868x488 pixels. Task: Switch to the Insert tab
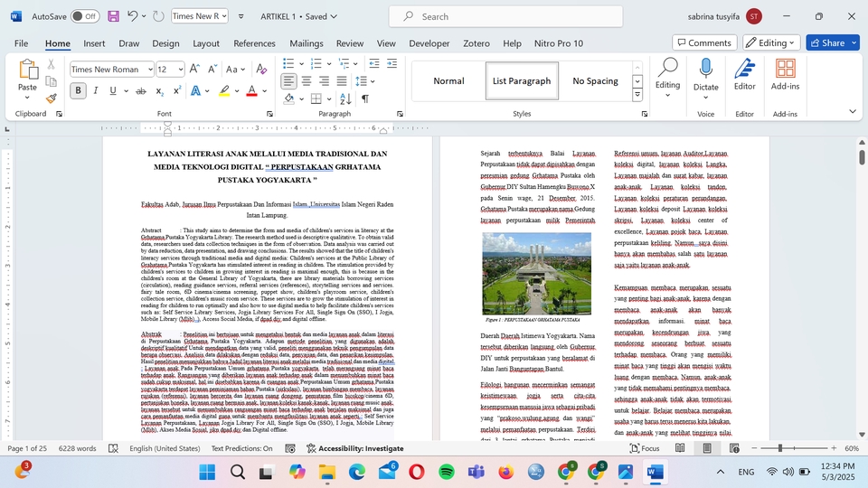click(94, 43)
